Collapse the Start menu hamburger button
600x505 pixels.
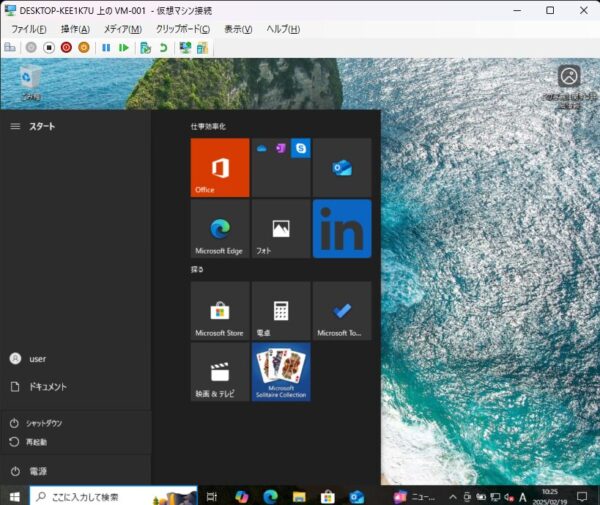point(15,126)
